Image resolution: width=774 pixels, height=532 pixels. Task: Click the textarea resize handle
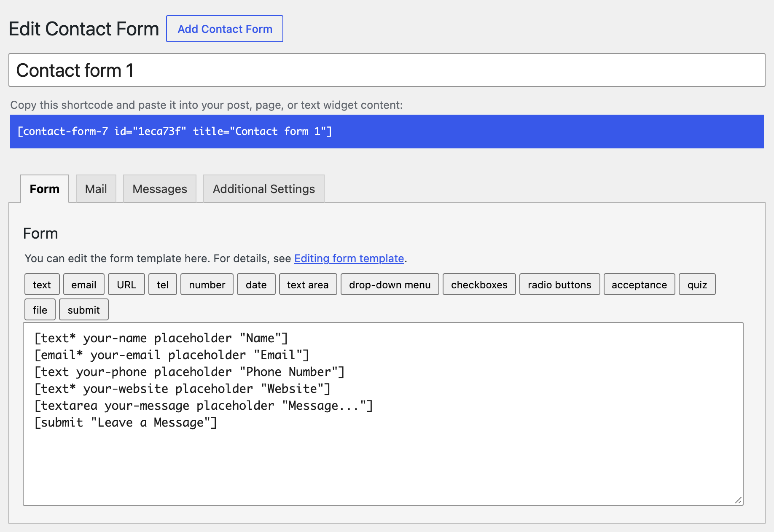(738, 500)
